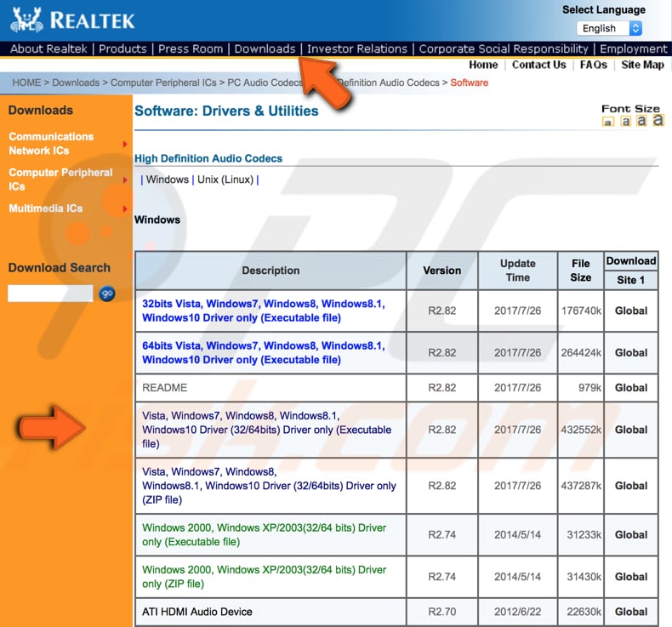Viewport: 672px width, 627px height.
Task: Click the File Size column header
Action: click(581, 271)
